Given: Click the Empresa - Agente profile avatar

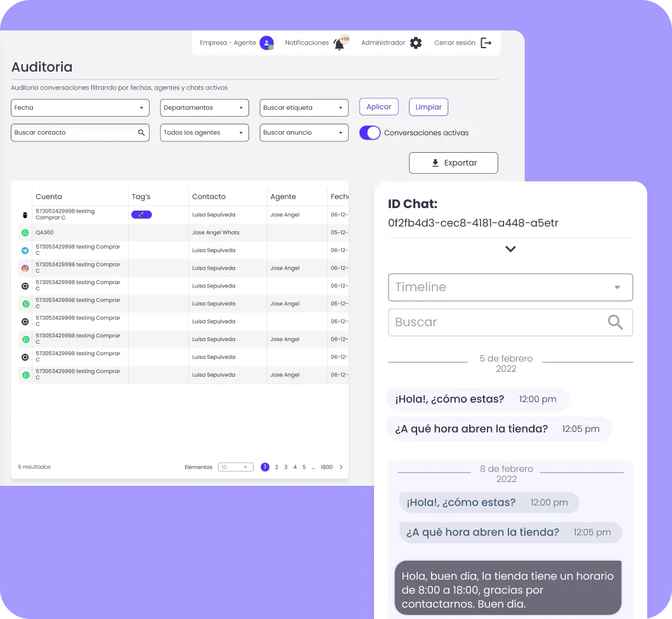Looking at the screenshot, I should (x=266, y=43).
